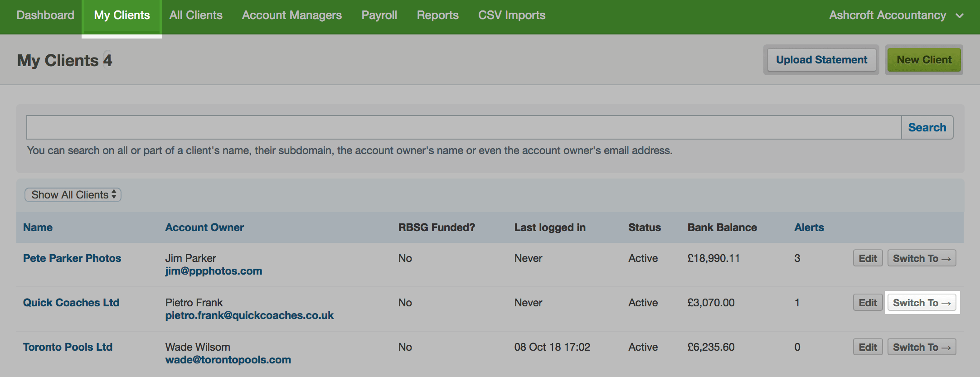Sort by the Account Owner column header
Viewport: 980px width, 377px height.
click(204, 227)
